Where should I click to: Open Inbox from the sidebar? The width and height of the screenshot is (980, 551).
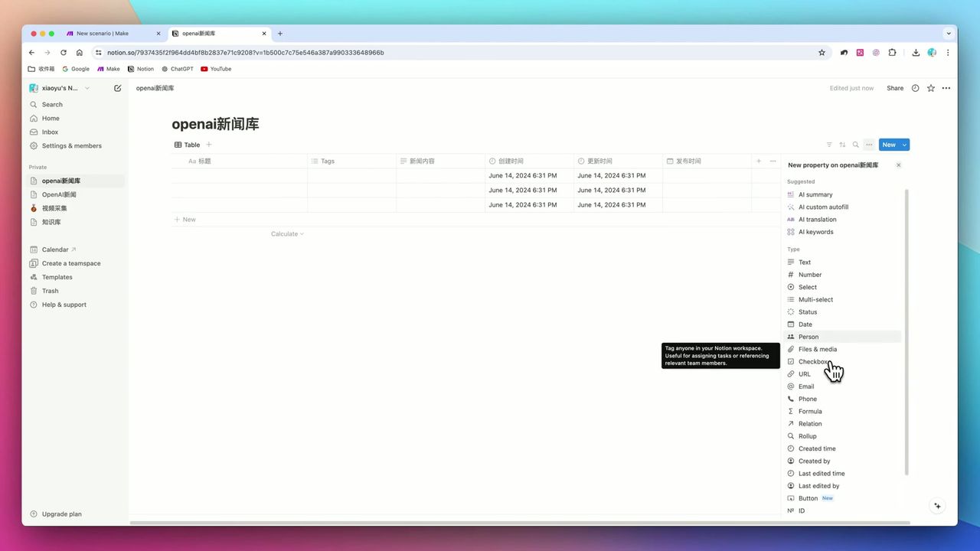[49, 132]
